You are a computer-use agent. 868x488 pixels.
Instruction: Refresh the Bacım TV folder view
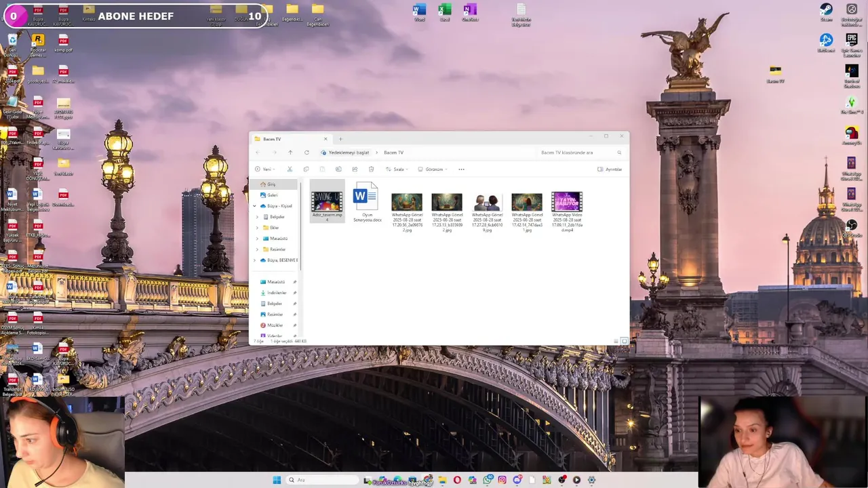coord(307,152)
